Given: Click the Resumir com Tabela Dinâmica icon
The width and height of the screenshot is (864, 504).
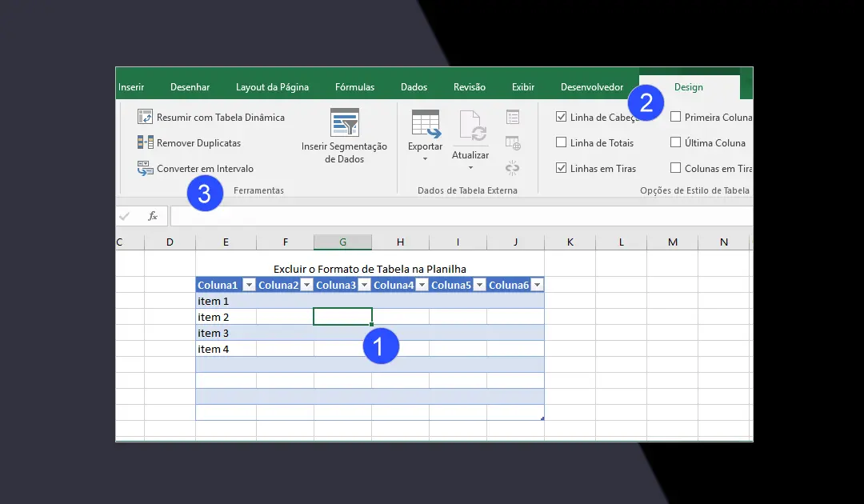Looking at the screenshot, I should pos(145,117).
